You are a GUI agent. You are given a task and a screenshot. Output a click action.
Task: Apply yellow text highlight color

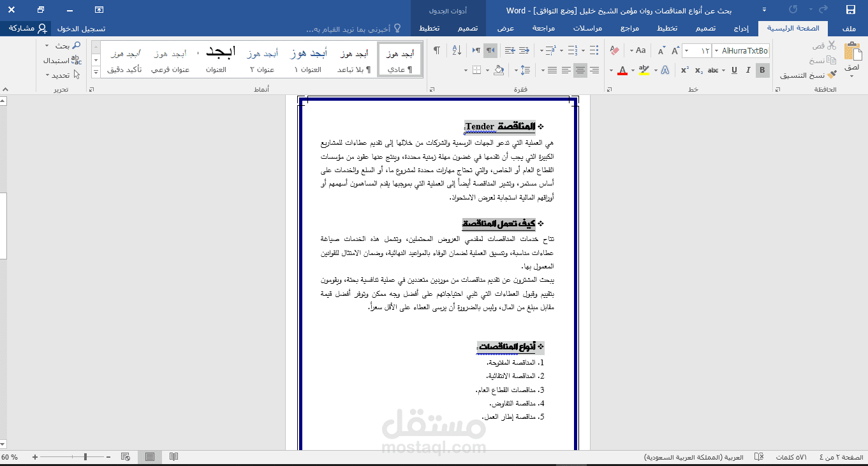pyautogui.click(x=644, y=70)
